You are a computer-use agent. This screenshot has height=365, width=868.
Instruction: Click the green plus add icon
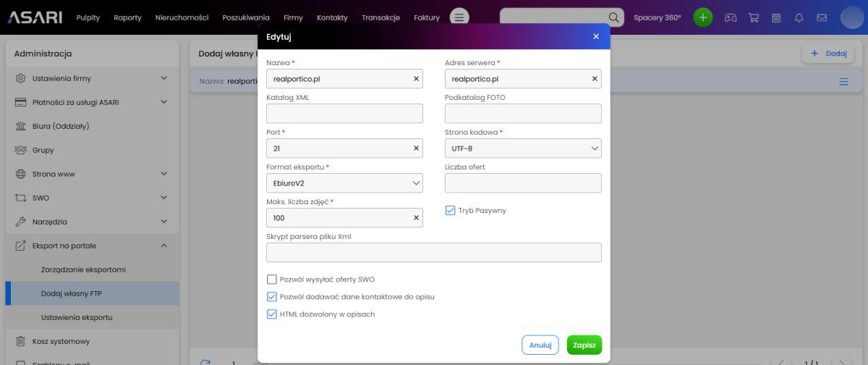coord(702,17)
